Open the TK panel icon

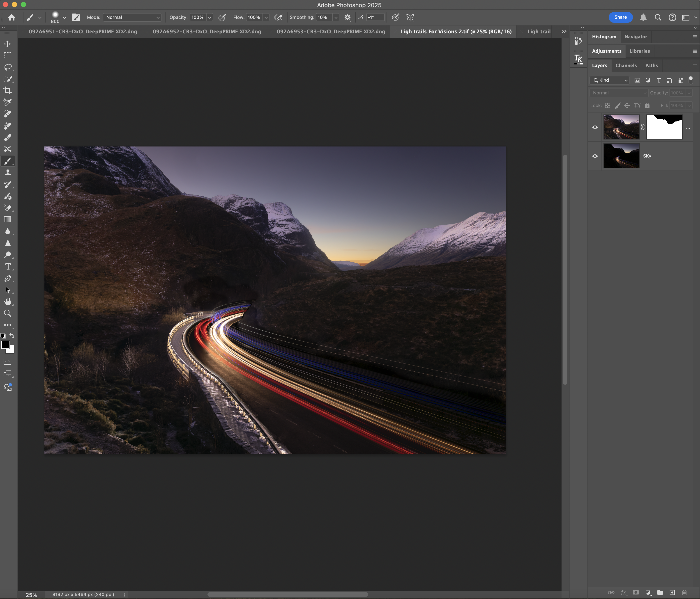[x=578, y=59]
